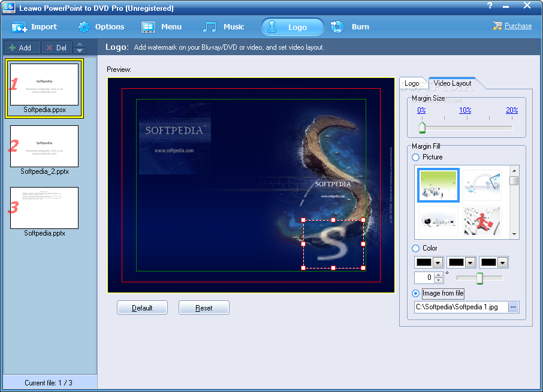Open the Purchase link

click(x=518, y=26)
